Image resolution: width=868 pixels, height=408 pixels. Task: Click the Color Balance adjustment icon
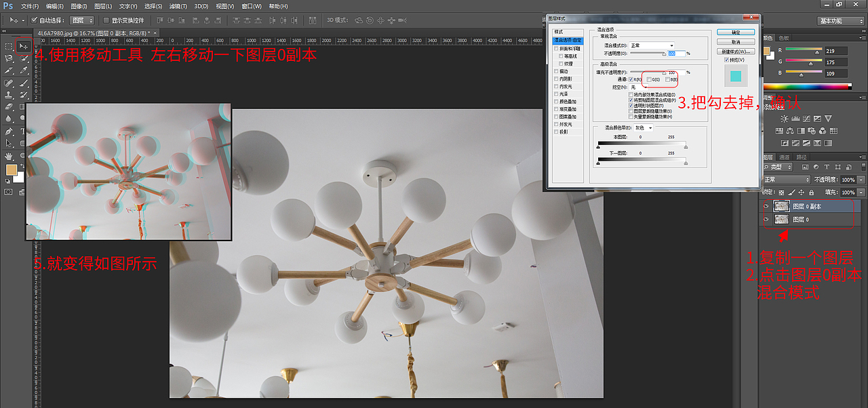[x=790, y=131]
